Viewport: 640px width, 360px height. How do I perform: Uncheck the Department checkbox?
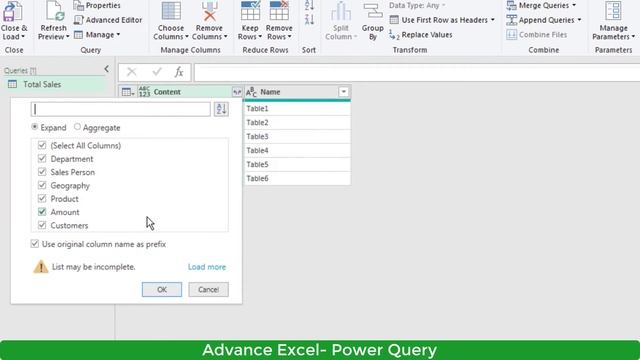pos(42,158)
